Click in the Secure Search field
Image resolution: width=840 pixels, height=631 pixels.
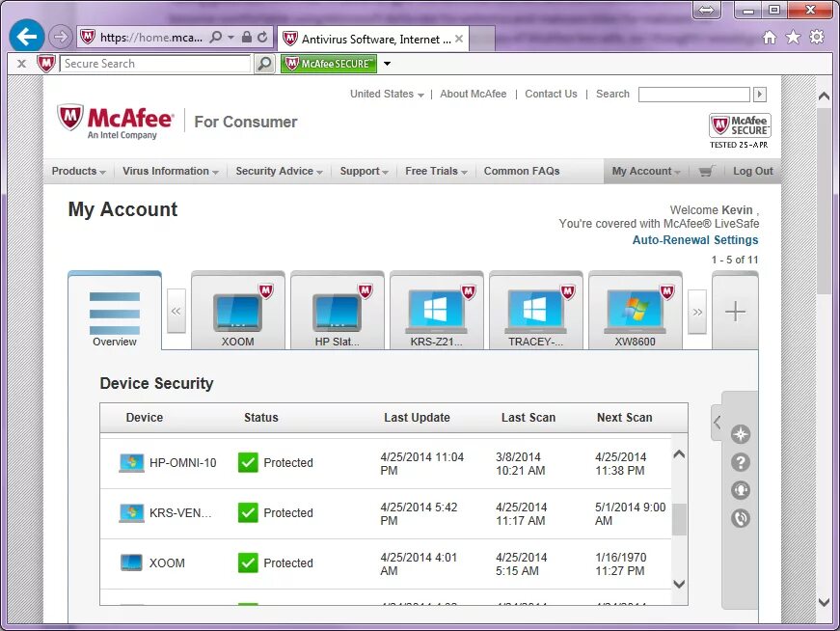155,64
